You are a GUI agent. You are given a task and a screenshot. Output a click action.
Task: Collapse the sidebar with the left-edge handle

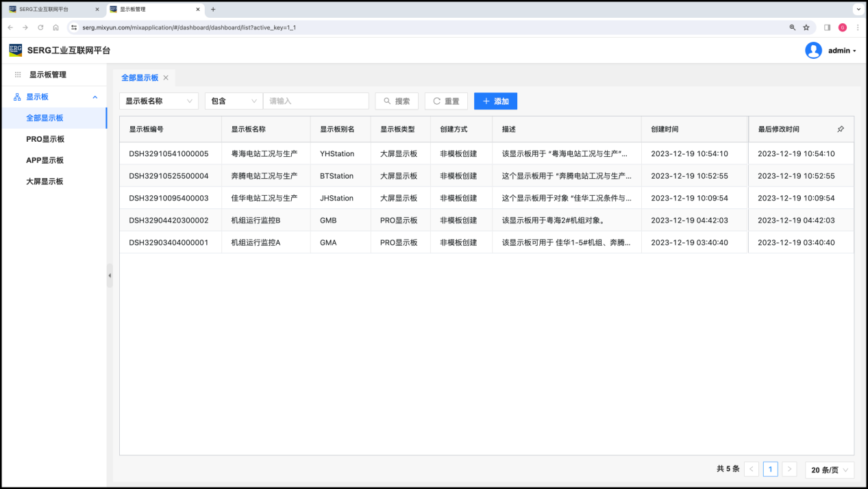coord(110,275)
